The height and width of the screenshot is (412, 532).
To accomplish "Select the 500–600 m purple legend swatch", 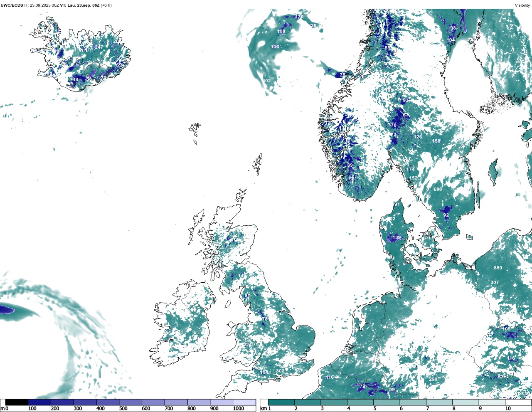I will coord(131,402).
